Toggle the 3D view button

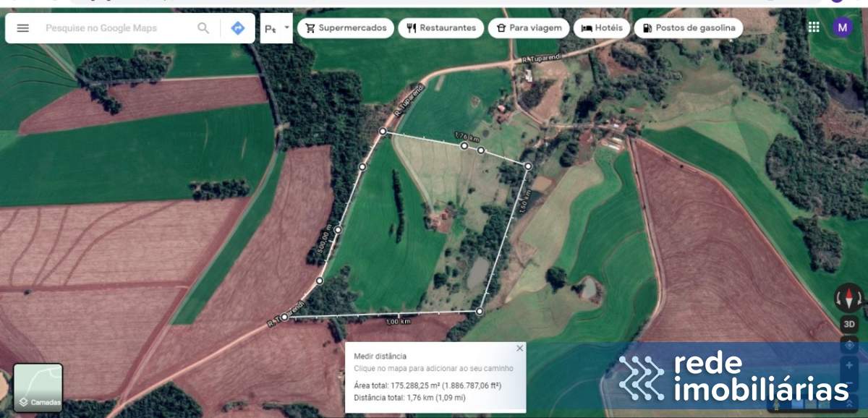click(849, 325)
